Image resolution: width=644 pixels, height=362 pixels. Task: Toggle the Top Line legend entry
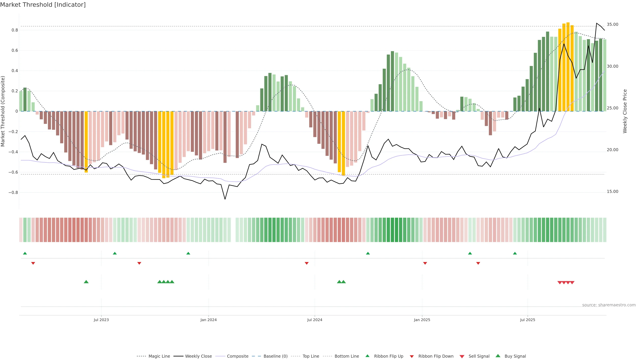pyautogui.click(x=311, y=356)
